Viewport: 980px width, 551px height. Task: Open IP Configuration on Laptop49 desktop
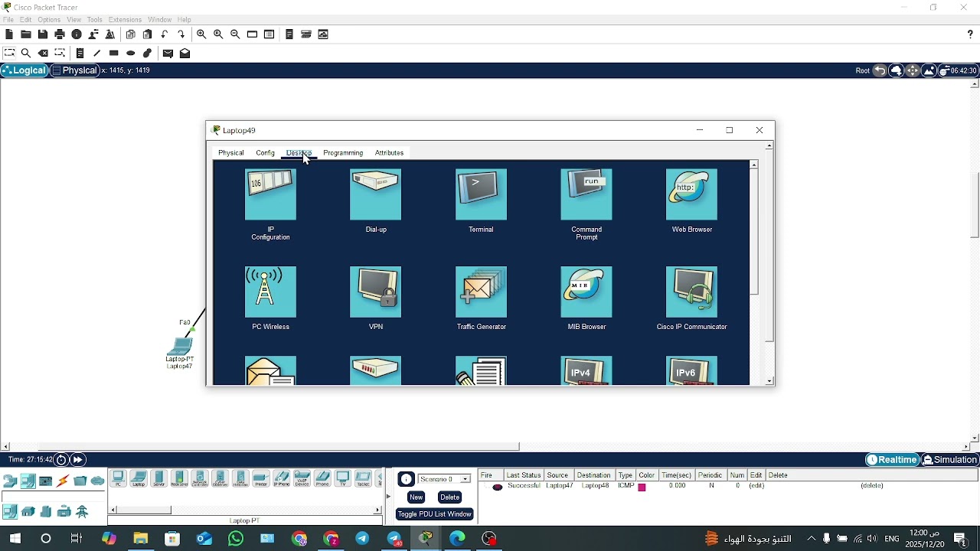click(270, 194)
